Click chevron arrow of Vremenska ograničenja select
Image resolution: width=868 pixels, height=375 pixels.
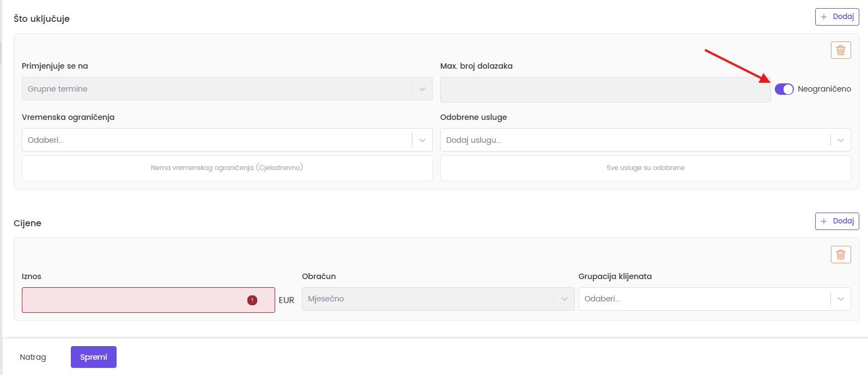pyautogui.click(x=422, y=140)
